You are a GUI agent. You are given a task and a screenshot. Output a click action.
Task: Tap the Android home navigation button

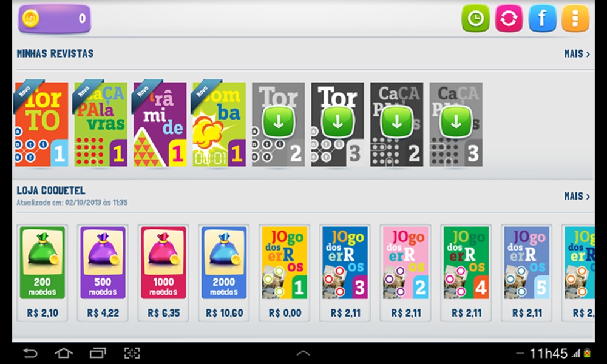(x=64, y=353)
